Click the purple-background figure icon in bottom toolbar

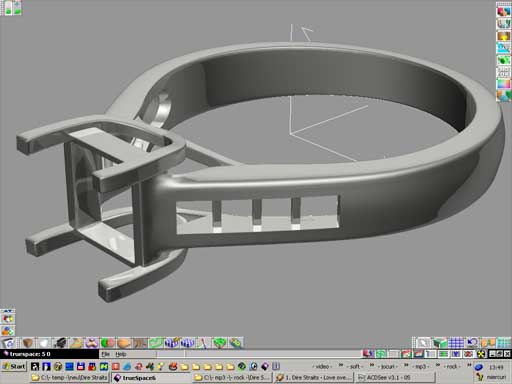point(92,343)
